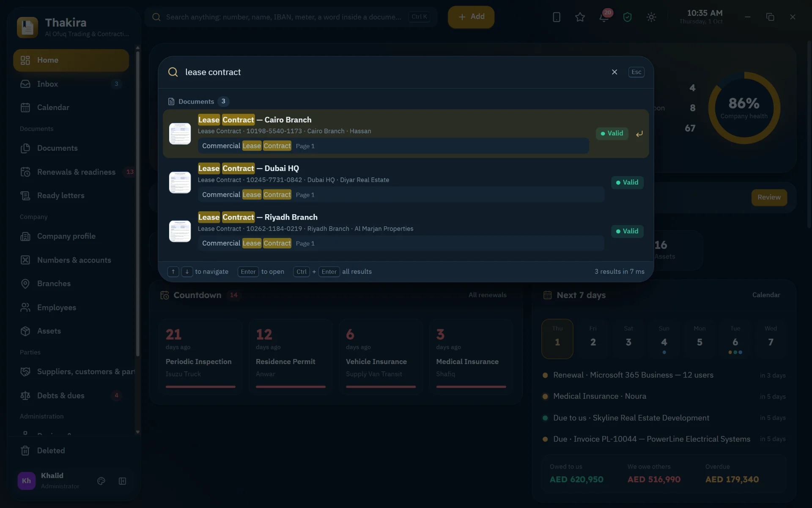Open Suppliers, customers & partners in sidebar

(71, 372)
